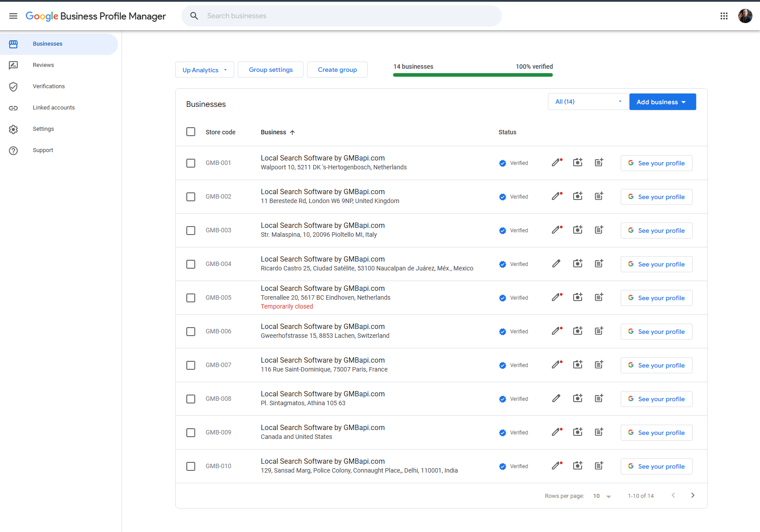Add photo icon for GMB-006
The height and width of the screenshot is (532, 760).
tap(578, 331)
